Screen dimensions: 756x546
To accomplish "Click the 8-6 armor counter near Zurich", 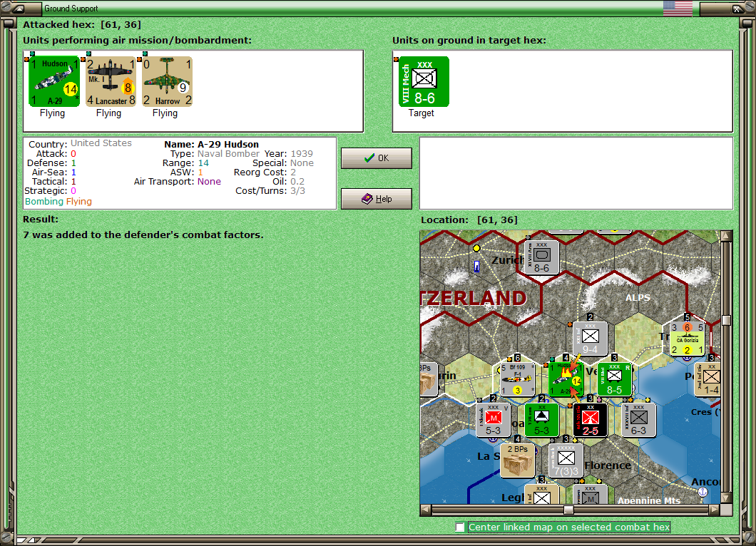I will (542, 257).
